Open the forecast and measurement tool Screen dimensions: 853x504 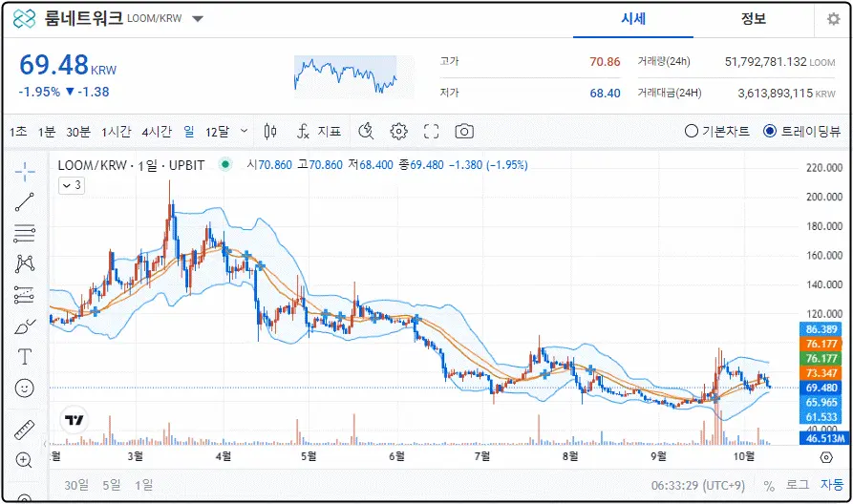pyautogui.click(x=25, y=295)
